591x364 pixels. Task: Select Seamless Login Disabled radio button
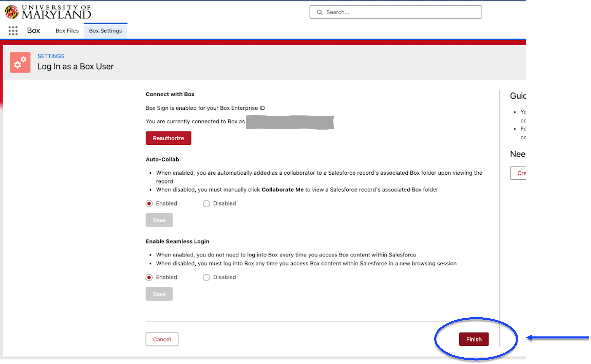pos(206,277)
